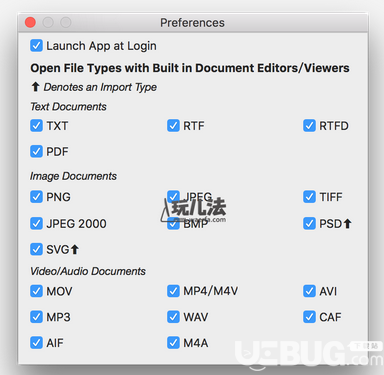Uncheck the PSD import type checkbox
Viewport: 384px width, 375px height.
tap(309, 224)
